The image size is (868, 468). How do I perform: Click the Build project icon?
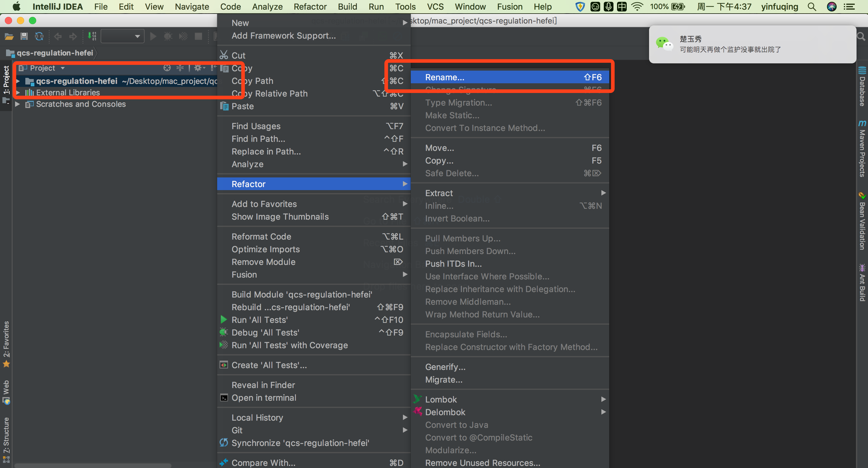[x=92, y=37]
